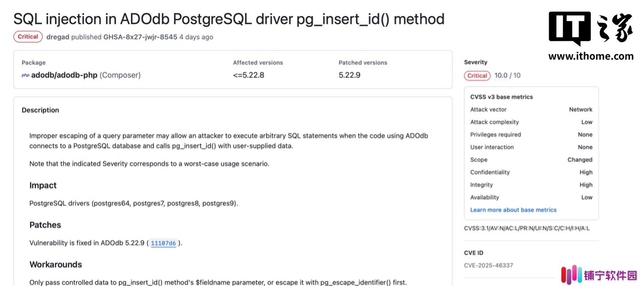This screenshot has height=286, width=644.
Task: Click the Patched versions column label
Action: click(363, 63)
